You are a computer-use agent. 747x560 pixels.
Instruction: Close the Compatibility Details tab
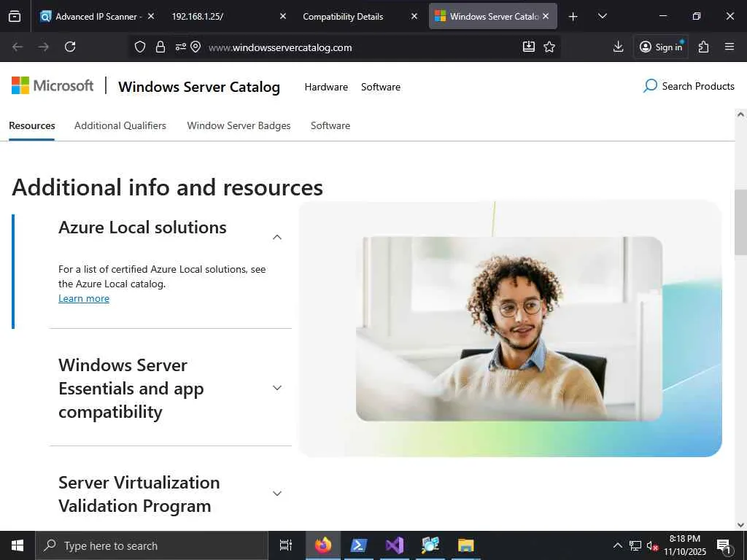(x=414, y=16)
